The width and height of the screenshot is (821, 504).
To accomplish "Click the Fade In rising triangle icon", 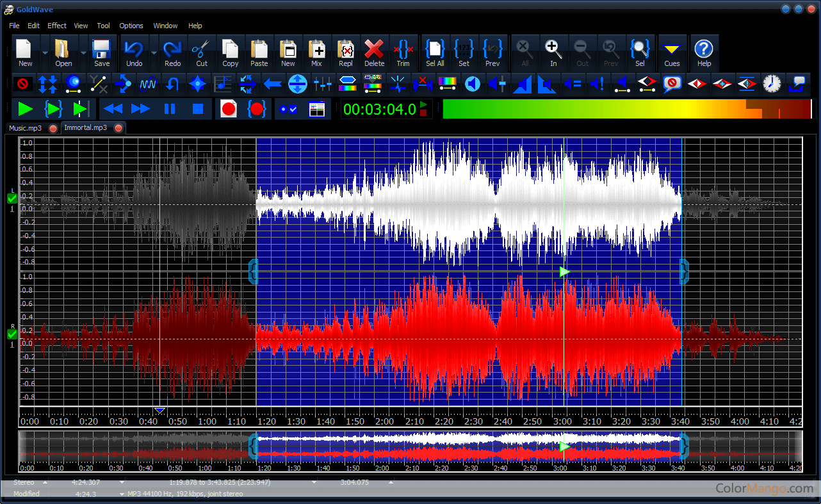I will tap(523, 84).
